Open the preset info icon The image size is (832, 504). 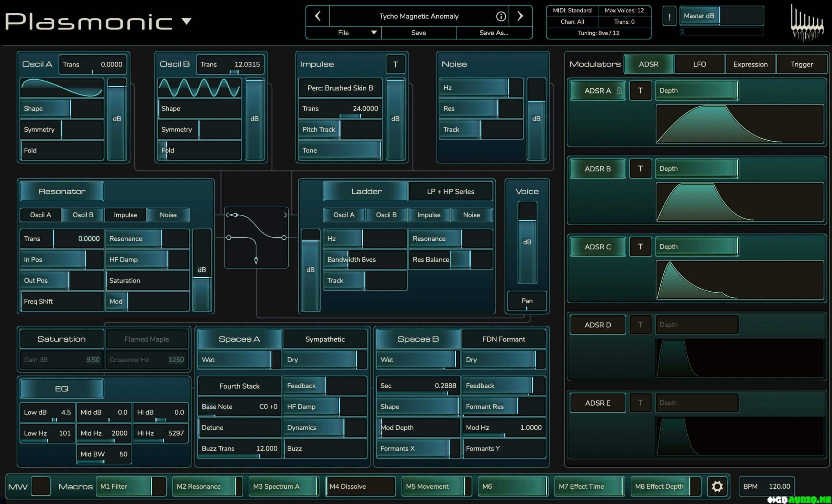click(501, 16)
